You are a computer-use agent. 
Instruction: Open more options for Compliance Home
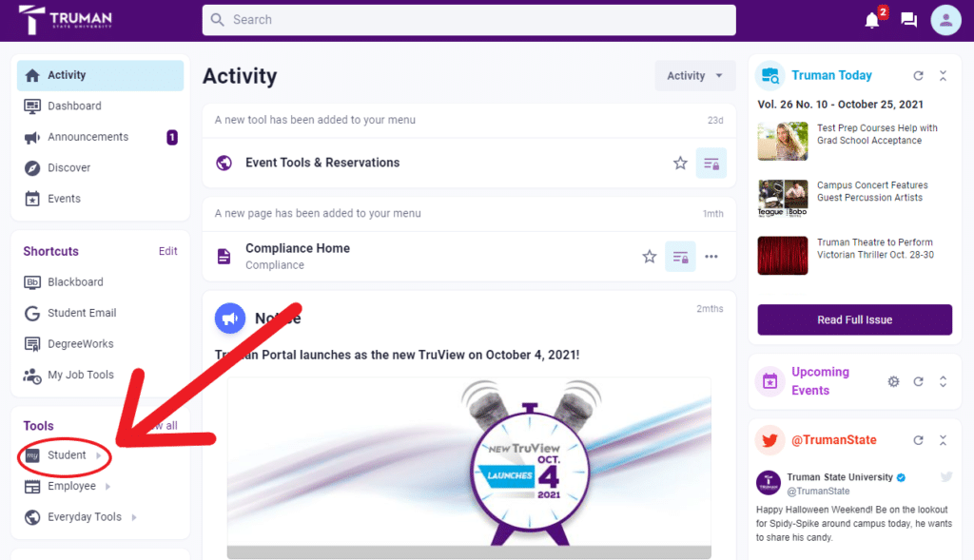click(711, 257)
